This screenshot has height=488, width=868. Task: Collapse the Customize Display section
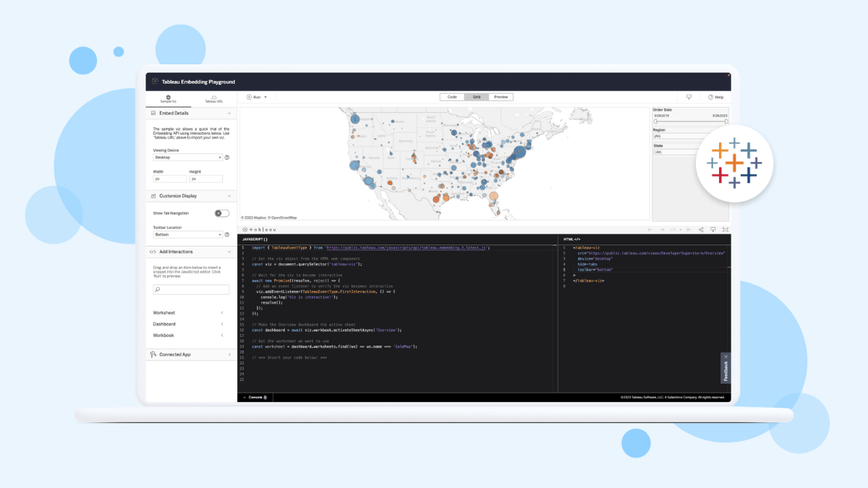click(229, 196)
